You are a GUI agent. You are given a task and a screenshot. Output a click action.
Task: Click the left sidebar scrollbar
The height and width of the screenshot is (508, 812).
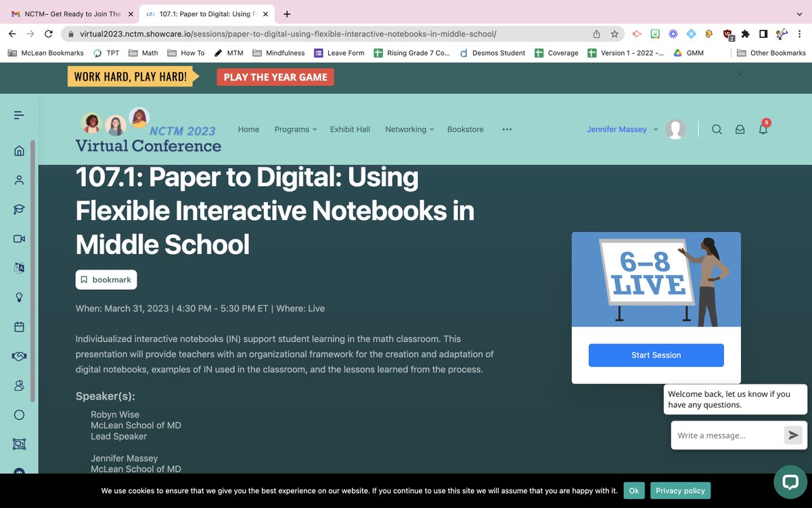32,271
